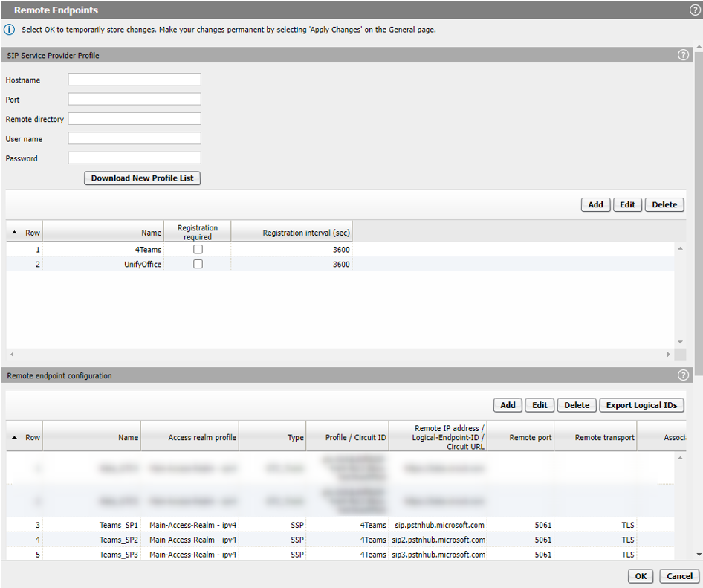Select the Teams_SP3 endpoint row
The width and height of the screenshot is (703, 588).
pyautogui.click(x=340, y=555)
